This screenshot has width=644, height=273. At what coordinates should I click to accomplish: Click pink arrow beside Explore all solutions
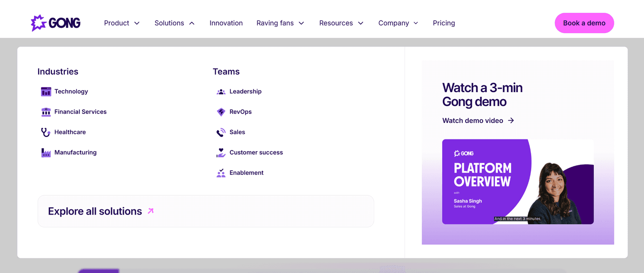pos(151,211)
